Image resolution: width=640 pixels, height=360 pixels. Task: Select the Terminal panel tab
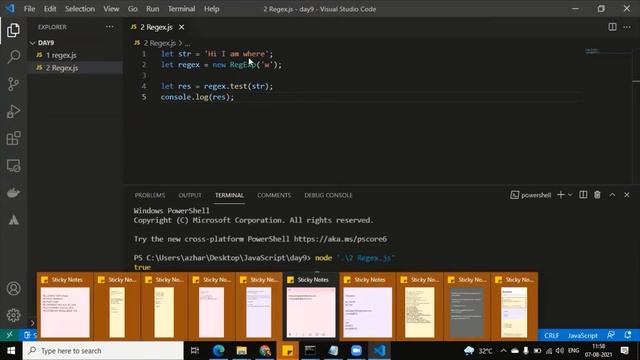[x=229, y=195]
